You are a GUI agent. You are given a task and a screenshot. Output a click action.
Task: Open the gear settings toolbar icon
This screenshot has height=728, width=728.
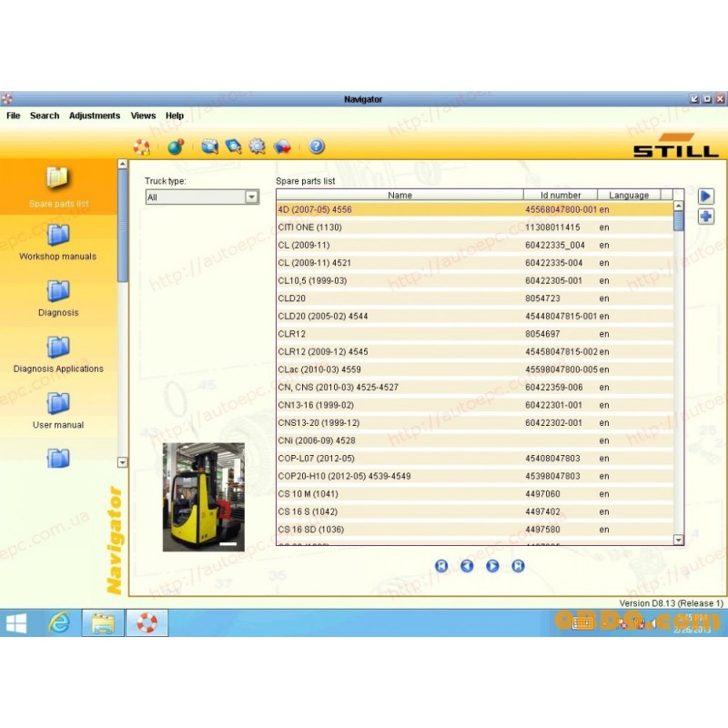(x=258, y=147)
